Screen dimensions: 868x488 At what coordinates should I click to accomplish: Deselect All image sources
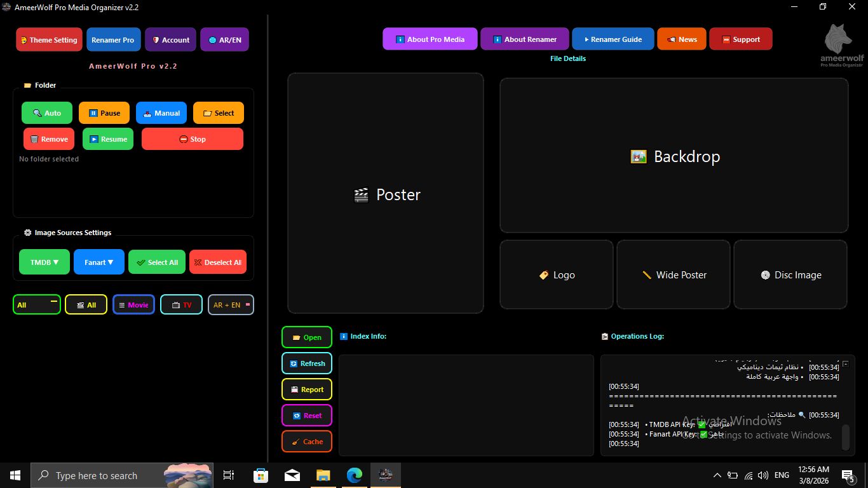coord(218,262)
